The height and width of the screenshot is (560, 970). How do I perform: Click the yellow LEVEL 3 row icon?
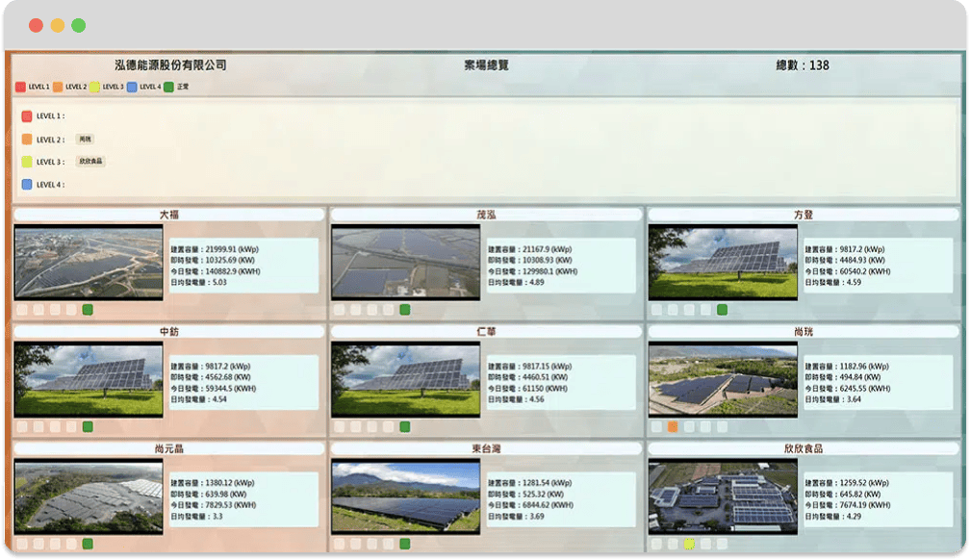pyautogui.click(x=27, y=162)
